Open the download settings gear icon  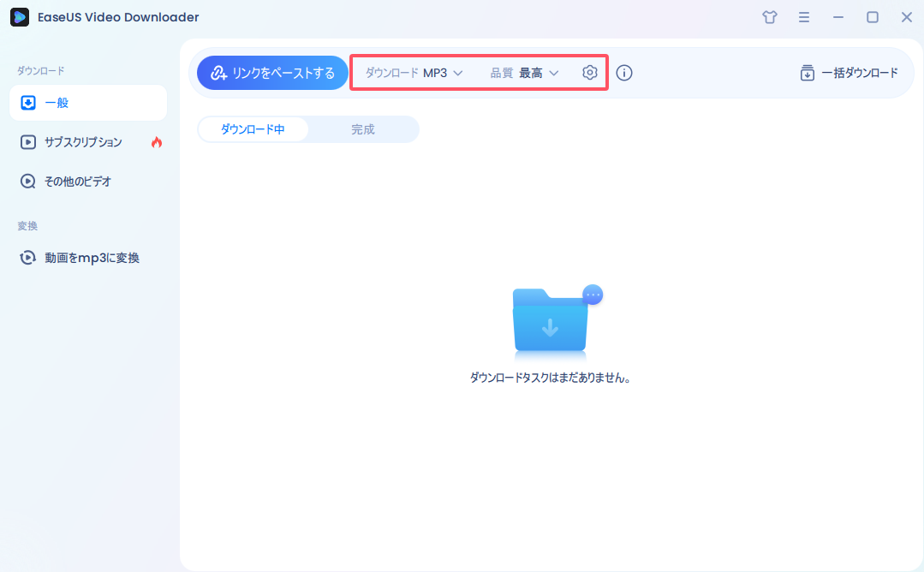click(x=589, y=72)
